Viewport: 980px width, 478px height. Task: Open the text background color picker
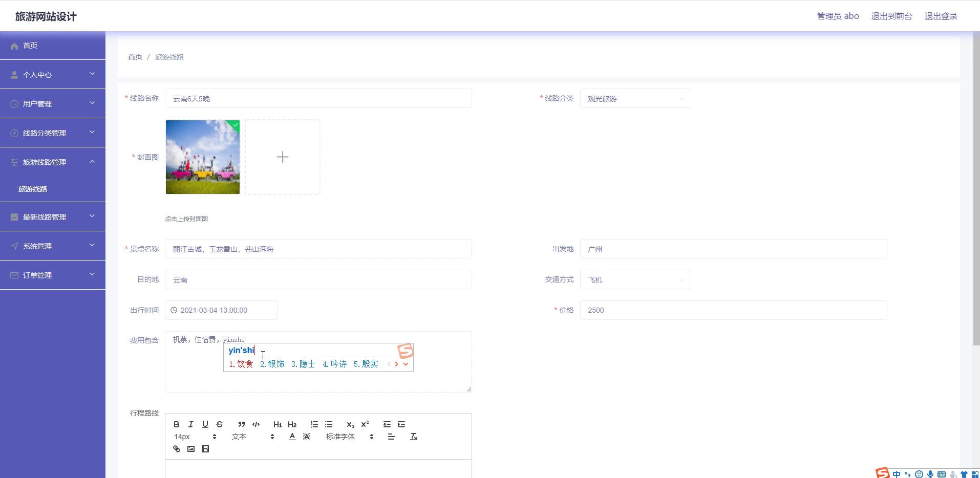(x=307, y=437)
